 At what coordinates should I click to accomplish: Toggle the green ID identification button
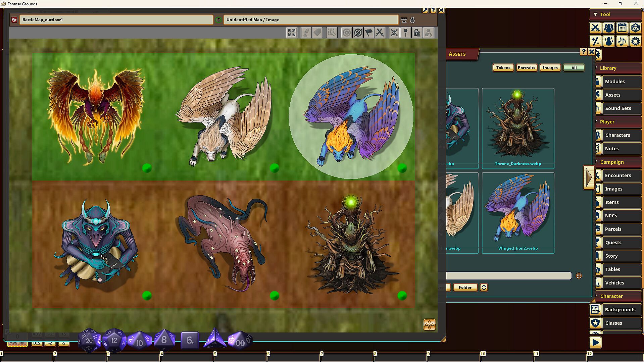[218, 20]
